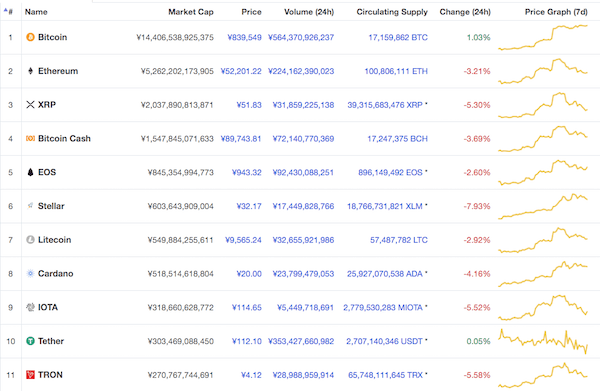Open the Stellar coin name link
Screen dimensions: 600x391
(x=51, y=206)
